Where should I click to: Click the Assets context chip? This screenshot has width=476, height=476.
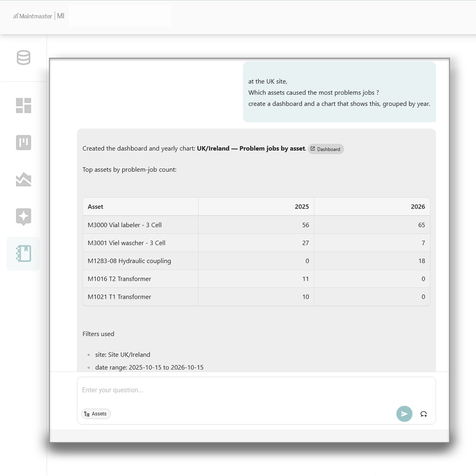[96, 414]
